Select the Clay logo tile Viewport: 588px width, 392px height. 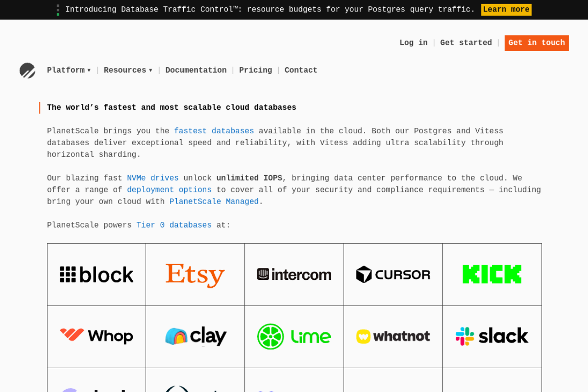click(195, 336)
